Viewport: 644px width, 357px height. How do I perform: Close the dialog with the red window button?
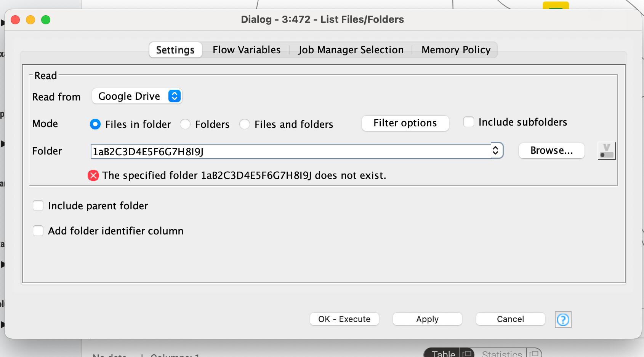15,20
